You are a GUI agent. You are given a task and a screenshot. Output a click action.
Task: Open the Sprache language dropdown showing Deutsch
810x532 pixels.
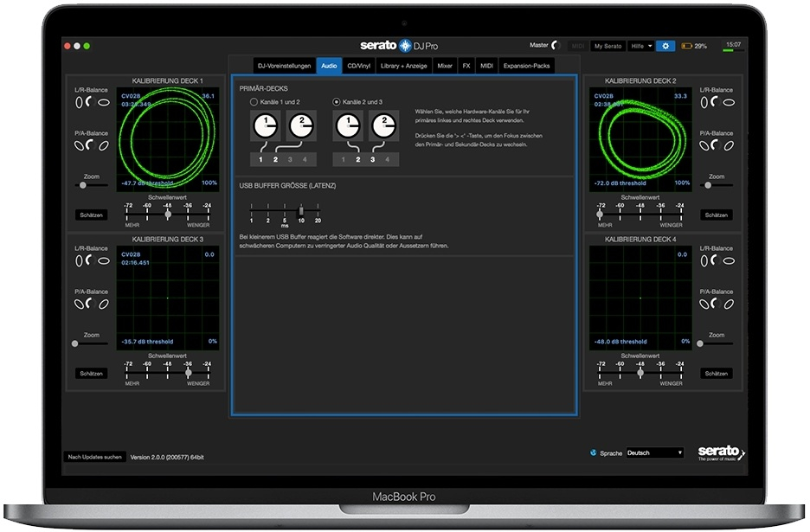(x=654, y=453)
